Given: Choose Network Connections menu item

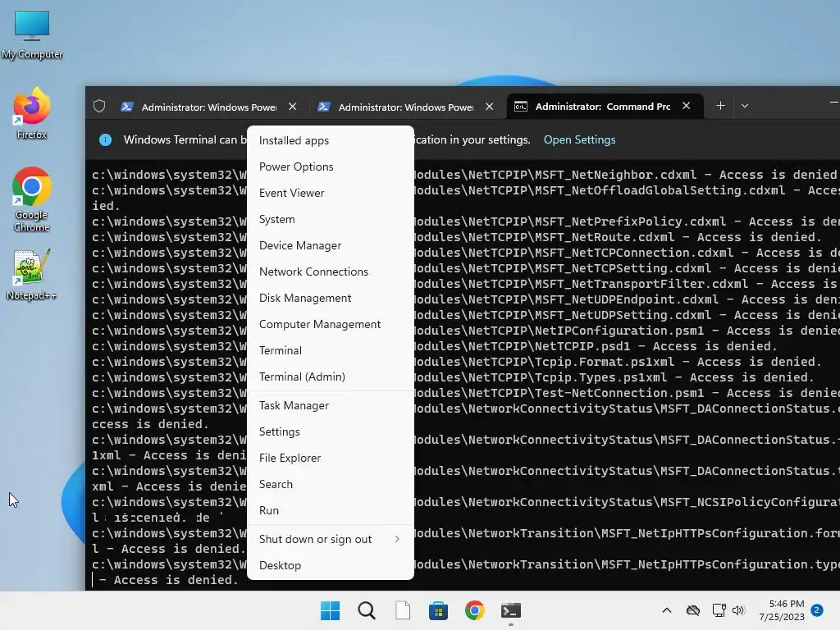Looking at the screenshot, I should [331, 272].
